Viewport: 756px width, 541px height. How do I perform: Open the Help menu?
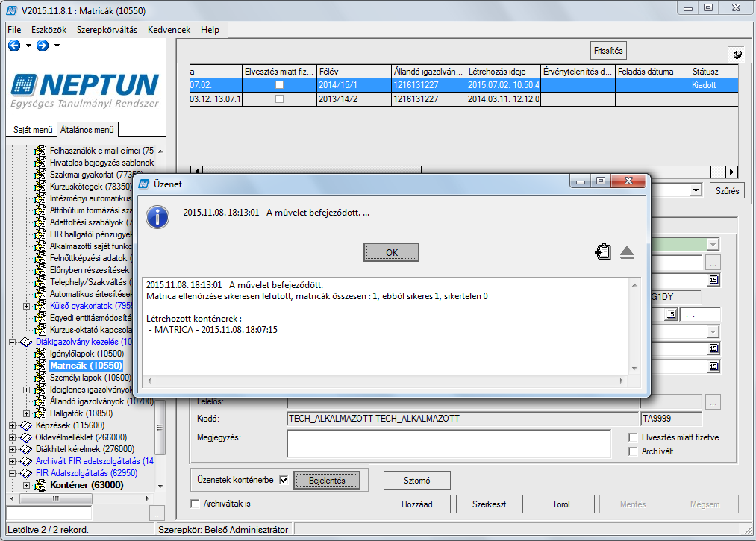tap(210, 30)
